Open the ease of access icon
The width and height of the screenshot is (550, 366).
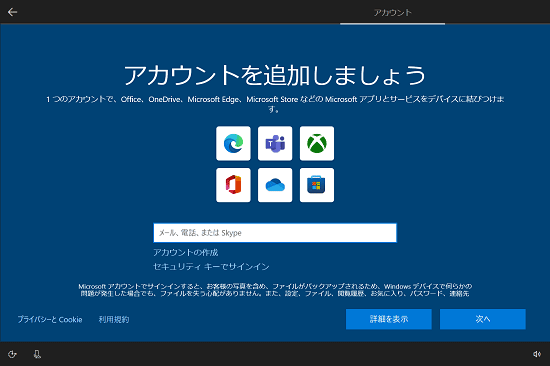(x=12, y=354)
